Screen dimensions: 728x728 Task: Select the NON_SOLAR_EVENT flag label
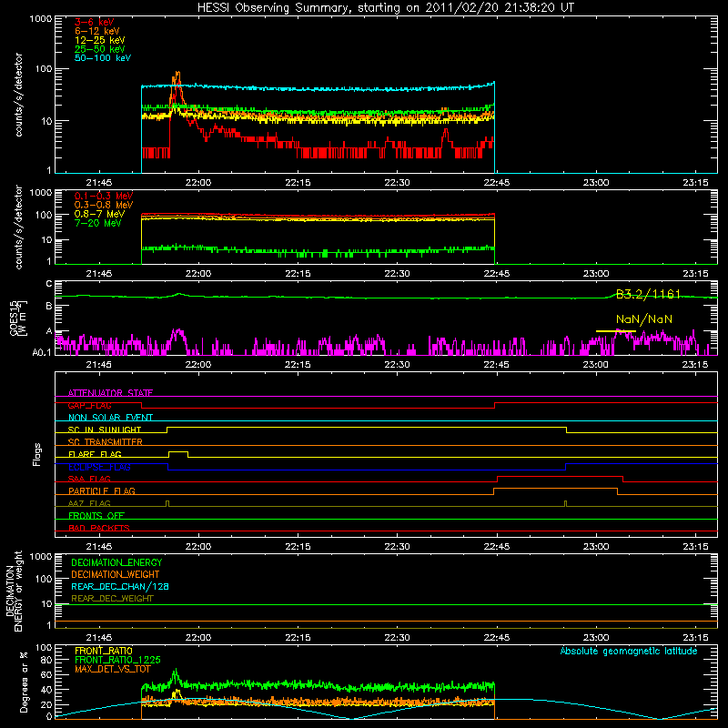point(110,418)
